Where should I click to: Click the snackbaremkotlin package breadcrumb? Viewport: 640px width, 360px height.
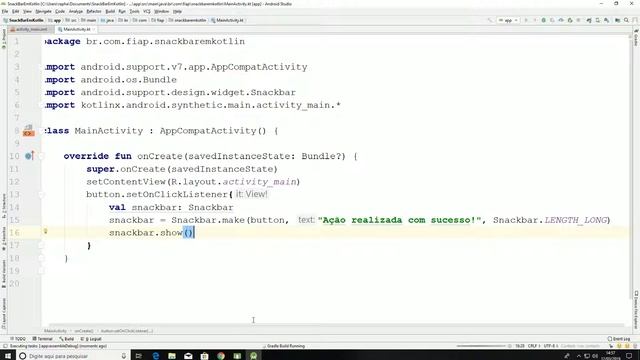187,20
